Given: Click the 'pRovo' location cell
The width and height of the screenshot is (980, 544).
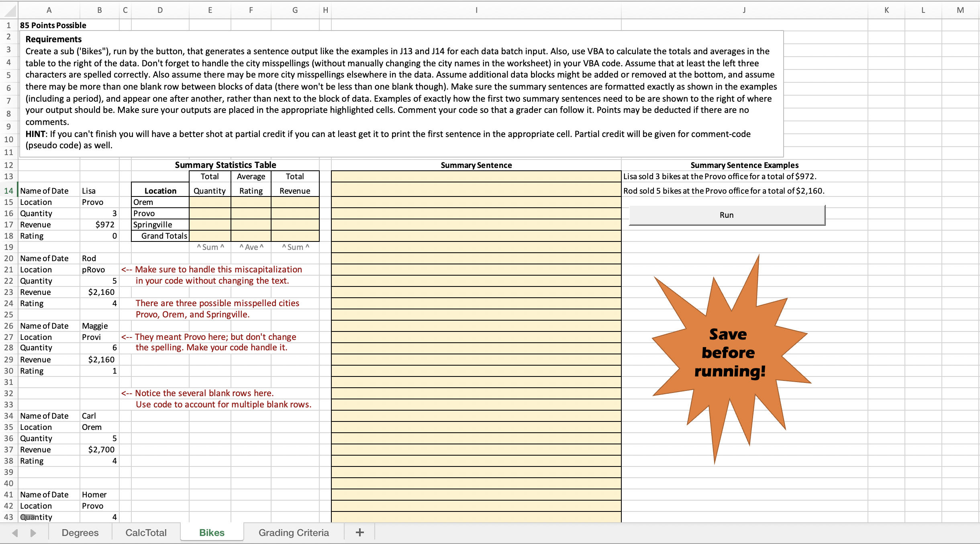Looking at the screenshot, I should [x=99, y=270].
